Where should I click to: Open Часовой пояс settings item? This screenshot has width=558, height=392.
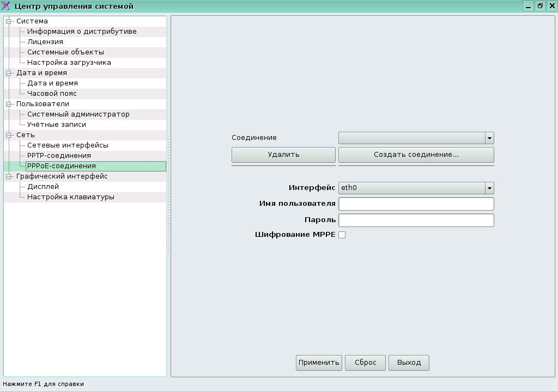coord(52,94)
